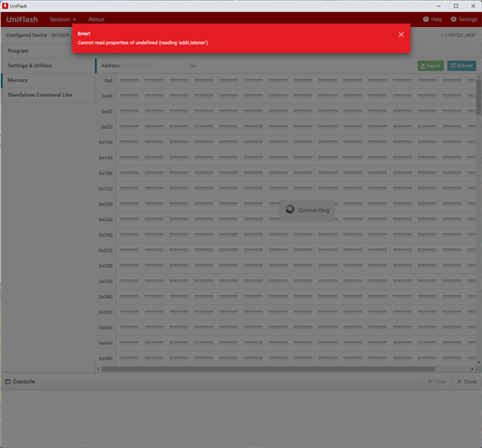
Task: Select the Memory sidebar tab
Action: (48, 80)
